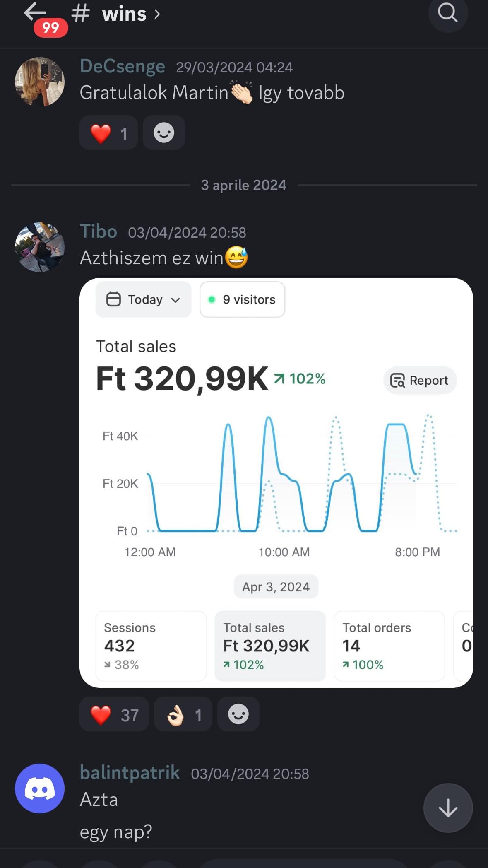Toggle heart reaction on DeCsenge's message
Image resolution: width=488 pixels, height=868 pixels.
pos(108,133)
